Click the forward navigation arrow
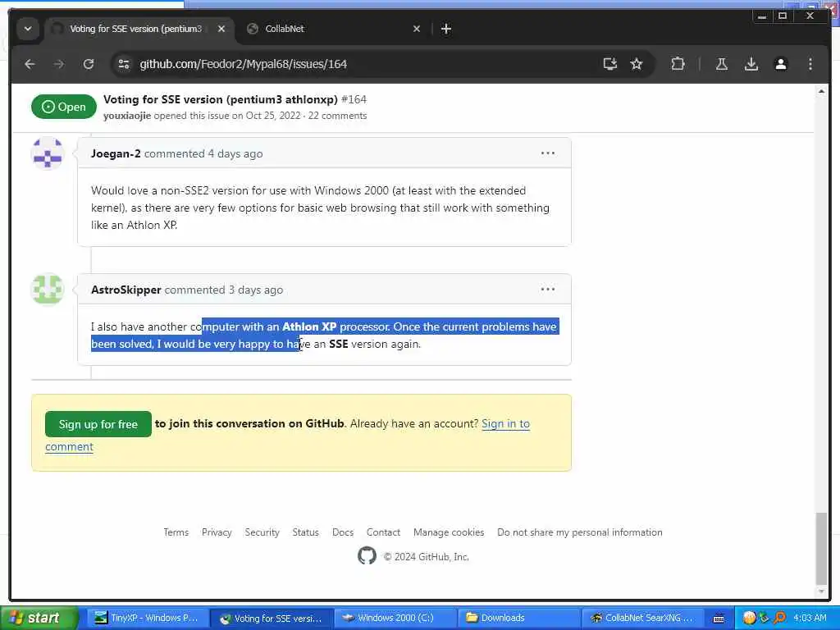This screenshot has height=630, width=840. pyautogui.click(x=59, y=64)
